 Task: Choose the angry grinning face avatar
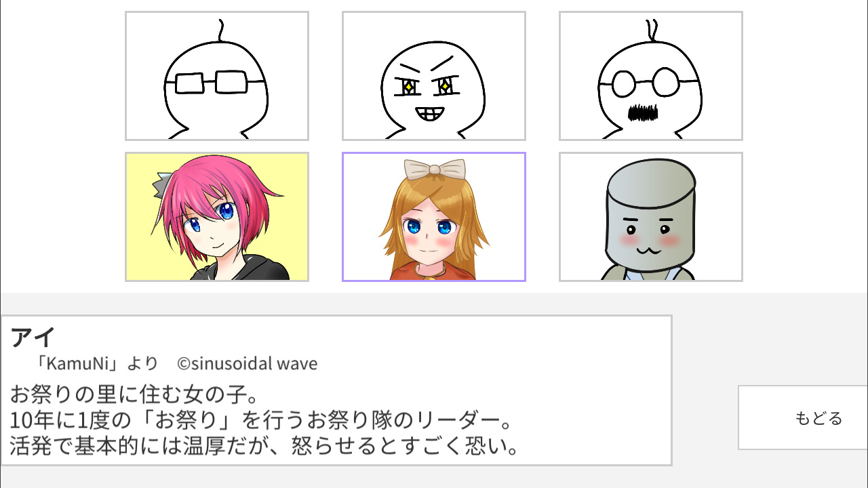434,76
